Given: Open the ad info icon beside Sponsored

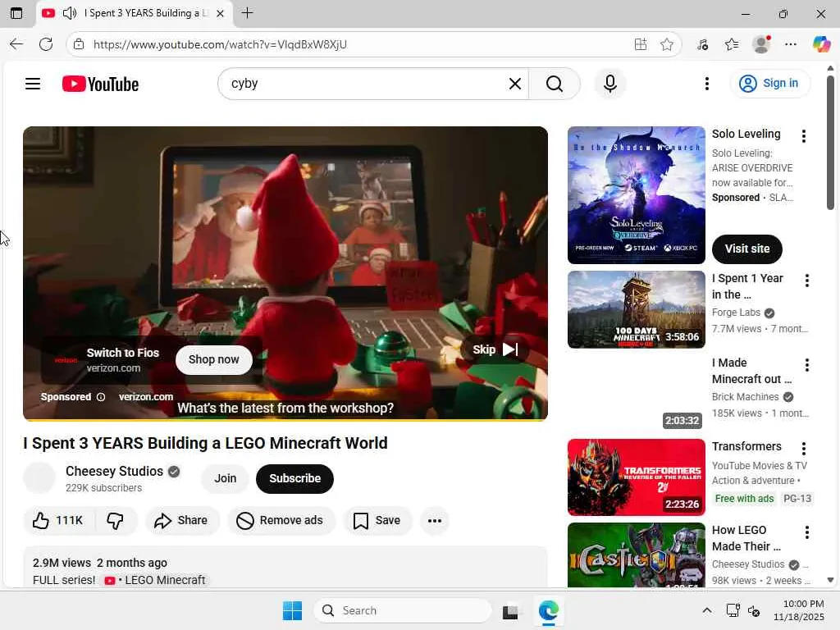Looking at the screenshot, I should click(x=101, y=397).
